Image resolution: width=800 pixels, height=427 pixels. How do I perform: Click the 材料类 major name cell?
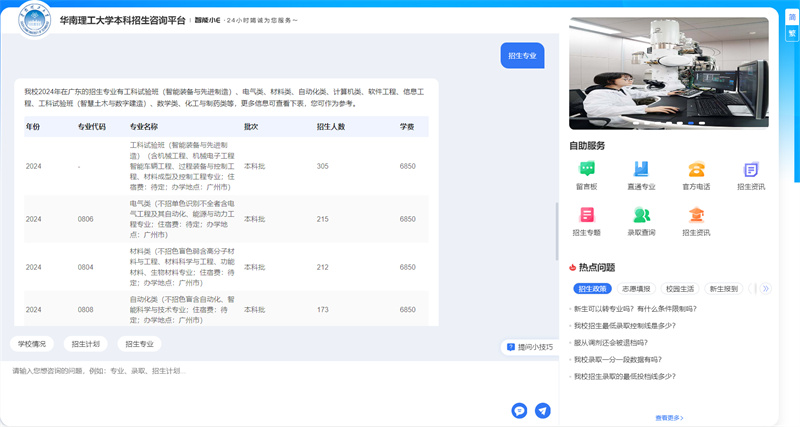tap(182, 267)
